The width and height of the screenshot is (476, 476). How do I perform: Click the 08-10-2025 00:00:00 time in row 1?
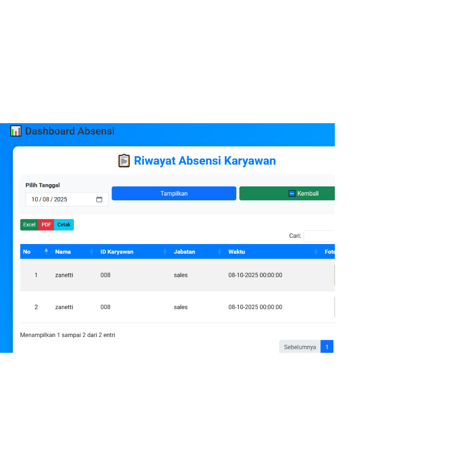coord(255,275)
